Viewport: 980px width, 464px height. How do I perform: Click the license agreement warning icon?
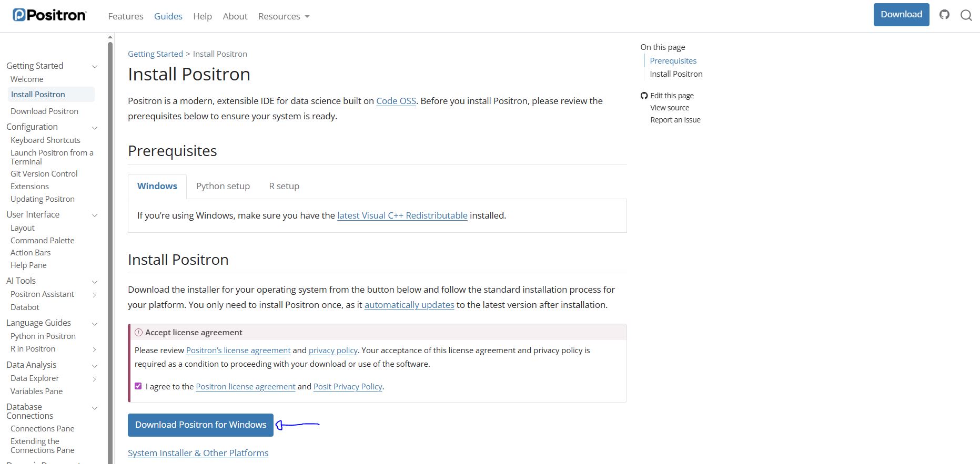click(x=139, y=333)
